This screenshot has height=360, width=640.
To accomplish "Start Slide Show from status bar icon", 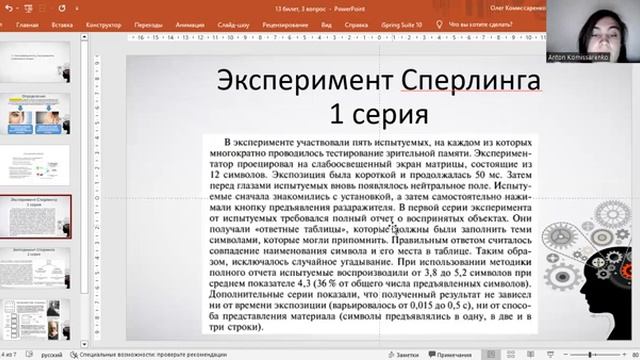I will pos(550,354).
